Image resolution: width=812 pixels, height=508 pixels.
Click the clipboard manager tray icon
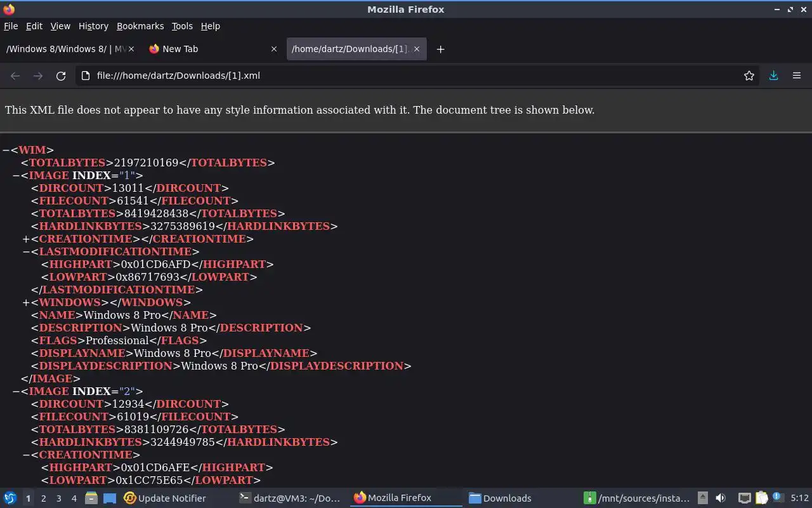761,498
